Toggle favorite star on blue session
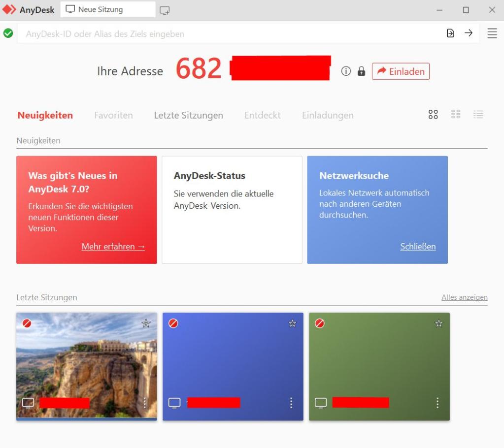The height and width of the screenshot is (448, 504). click(292, 323)
